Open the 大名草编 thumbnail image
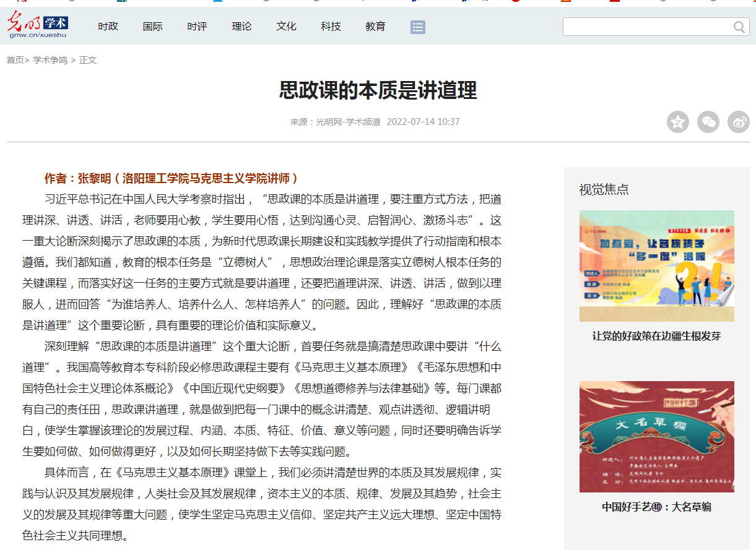756x550 pixels. pos(657,437)
